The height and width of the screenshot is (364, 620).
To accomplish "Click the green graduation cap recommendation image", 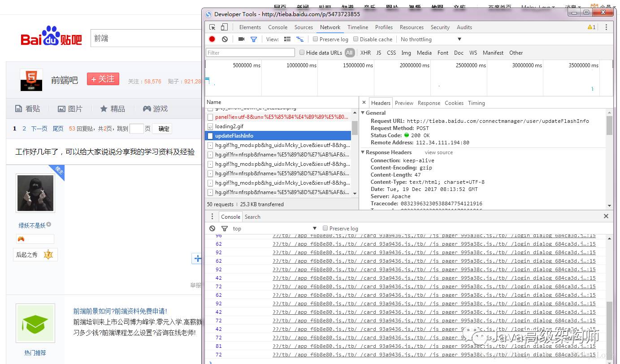I will click(35, 323).
